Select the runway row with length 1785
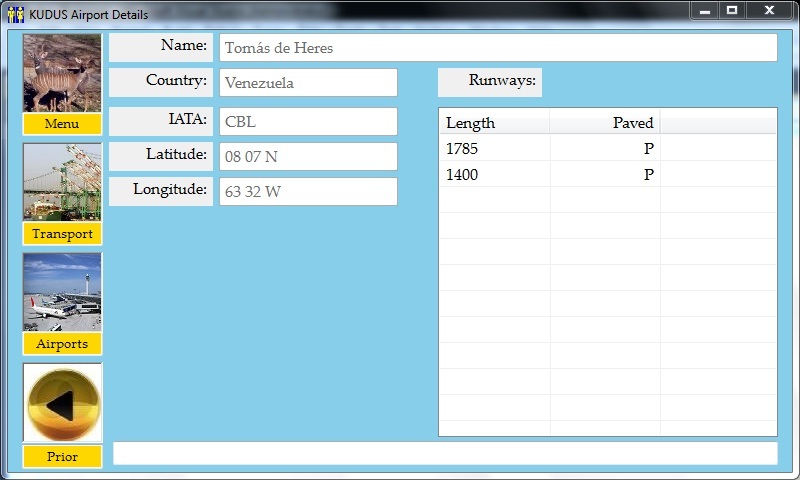 (550, 149)
